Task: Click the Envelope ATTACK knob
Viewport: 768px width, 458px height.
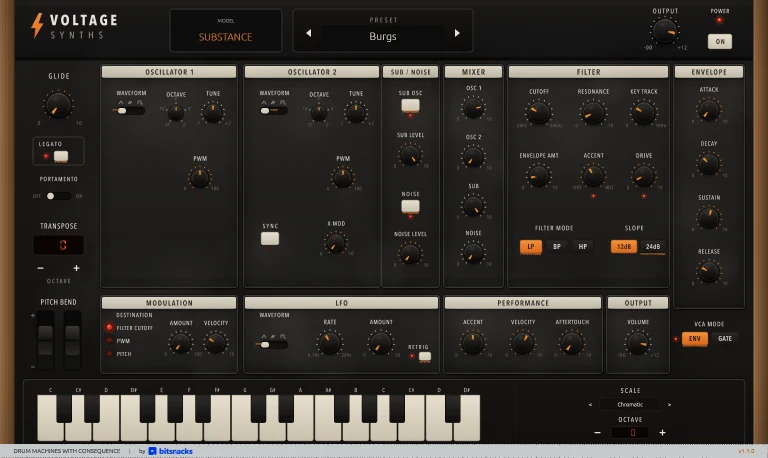Action: [x=709, y=110]
